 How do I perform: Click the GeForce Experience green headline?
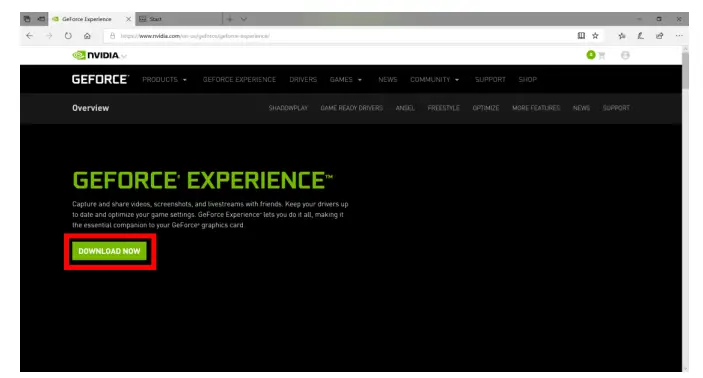coord(203,180)
